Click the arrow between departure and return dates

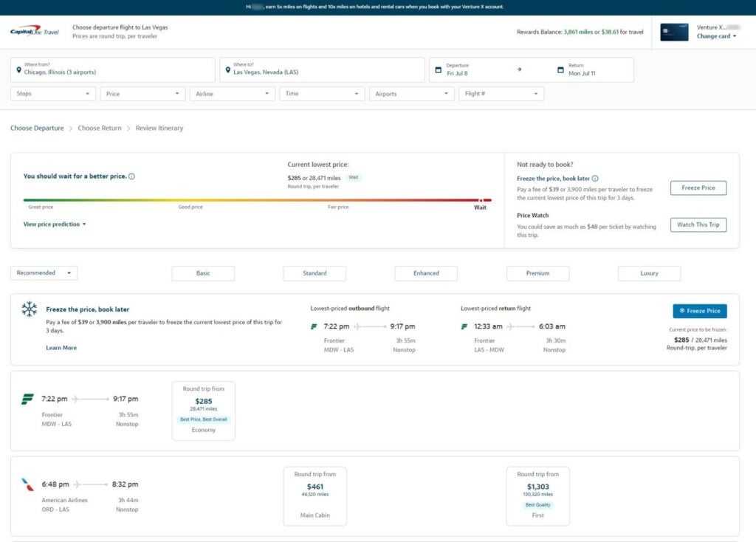pos(520,68)
